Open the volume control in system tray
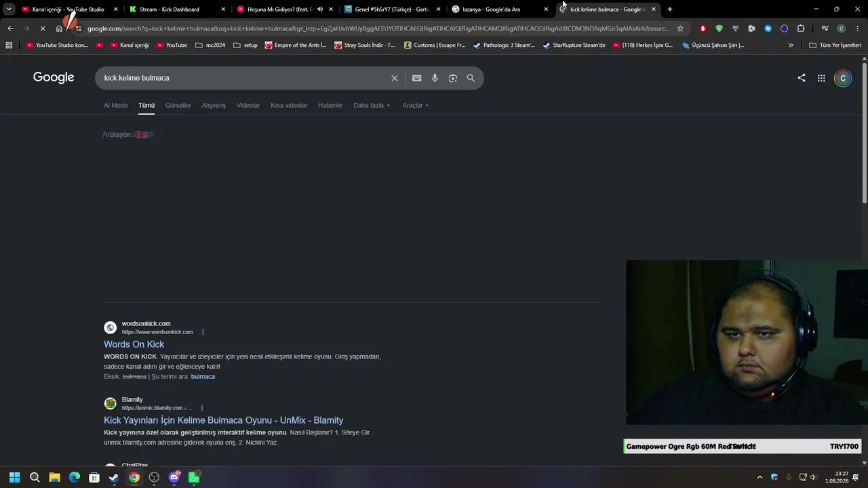The image size is (868, 488). click(x=814, y=477)
